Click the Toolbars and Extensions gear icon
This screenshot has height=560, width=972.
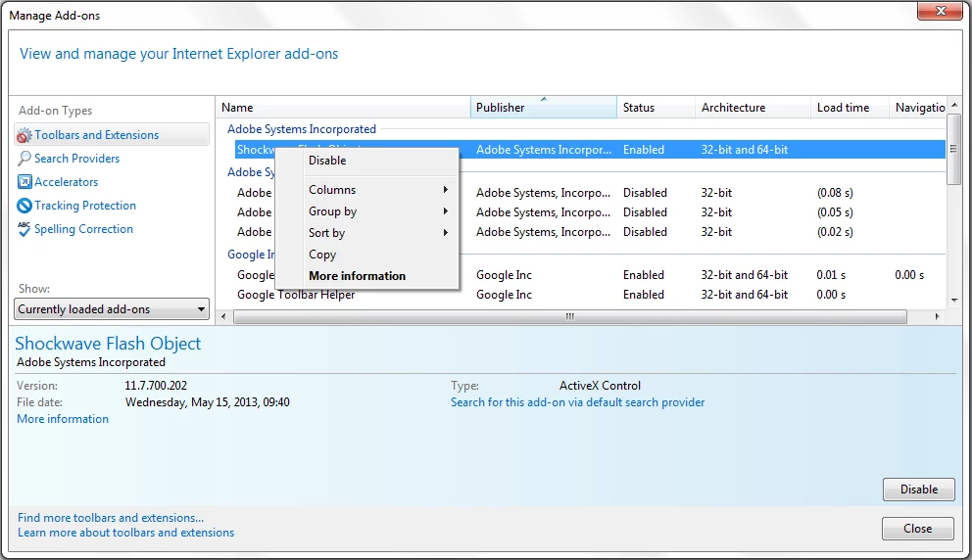point(24,135)
